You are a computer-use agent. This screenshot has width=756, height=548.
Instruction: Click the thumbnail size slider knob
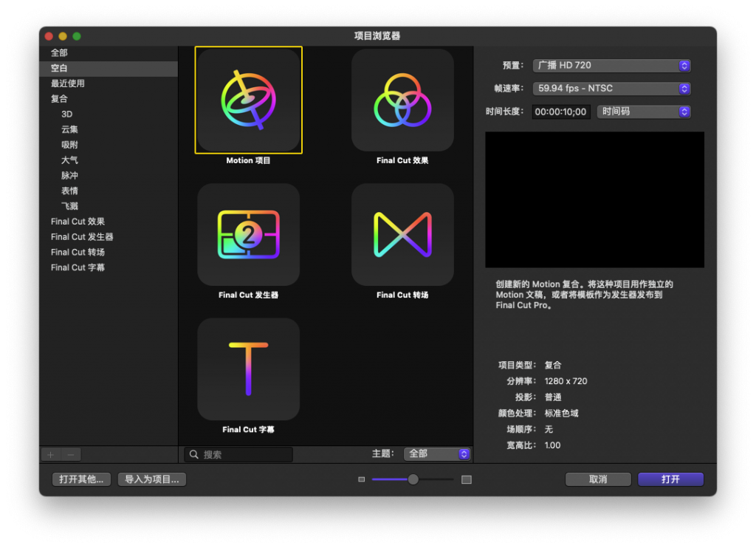click(413, 479)
